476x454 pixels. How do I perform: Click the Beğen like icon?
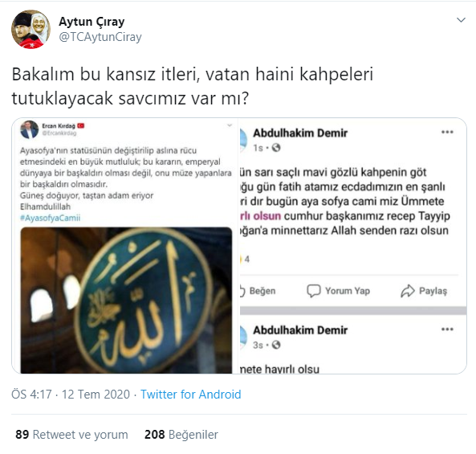click(242, 291)
